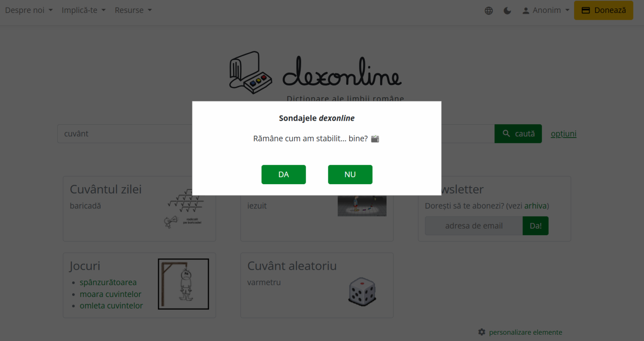Screen dimensions: 644x341
Task: Focus the adresa de email field
Action: tap(474, 226)
